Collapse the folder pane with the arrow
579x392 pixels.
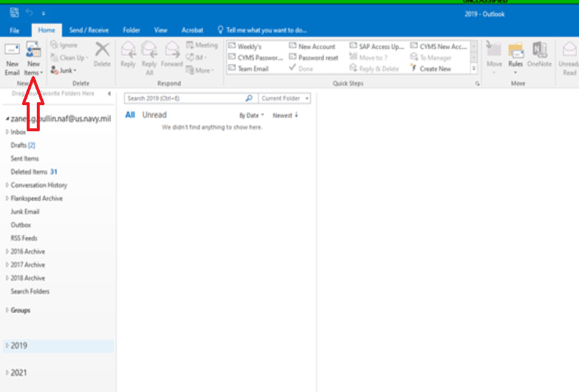(x=109, y=93)
